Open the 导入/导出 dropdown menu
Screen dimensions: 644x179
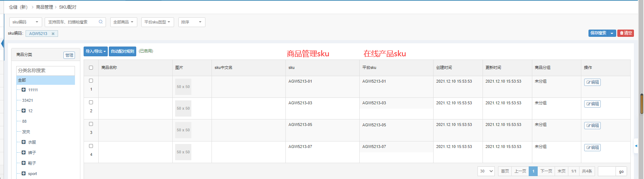tap(96, 51)
